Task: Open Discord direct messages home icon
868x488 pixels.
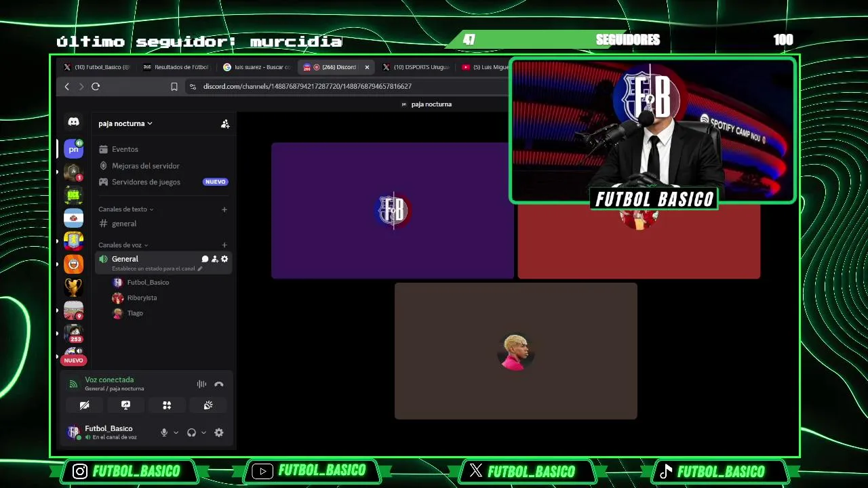Action: [x=73, y=122]
